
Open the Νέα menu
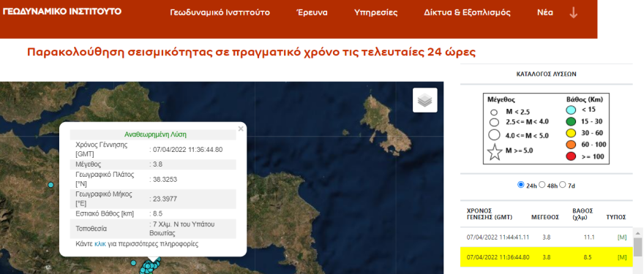(x=545, y=12)
